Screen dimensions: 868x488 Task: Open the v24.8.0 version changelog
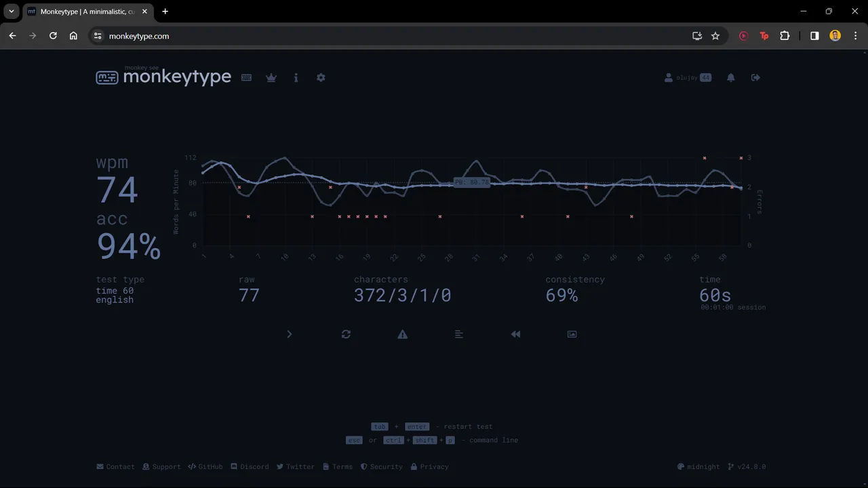747,467
